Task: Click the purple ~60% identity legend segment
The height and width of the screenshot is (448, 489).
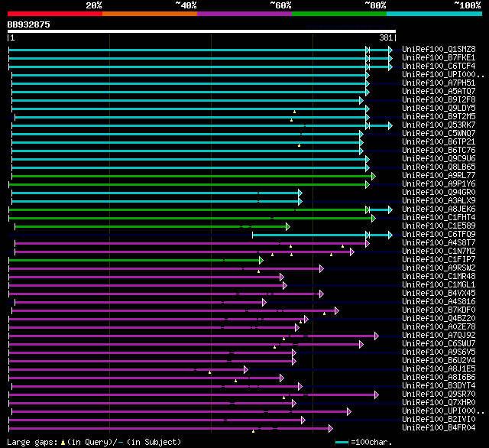Action: tap(244, 14)
